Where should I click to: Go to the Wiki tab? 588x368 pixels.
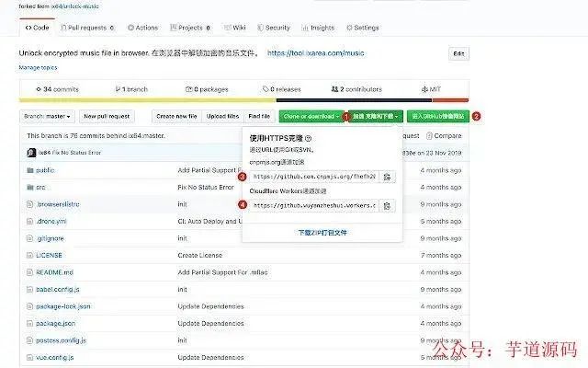click(x=235, y=28)
